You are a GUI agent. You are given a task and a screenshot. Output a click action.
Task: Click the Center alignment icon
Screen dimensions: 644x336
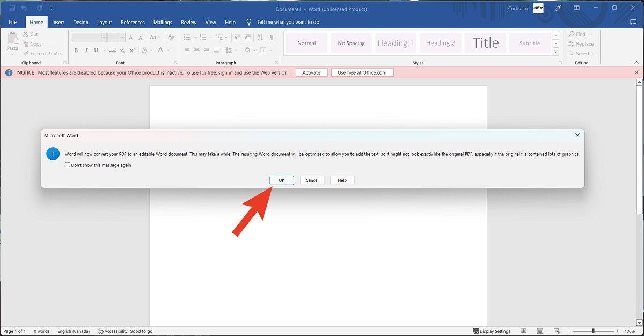197,50
